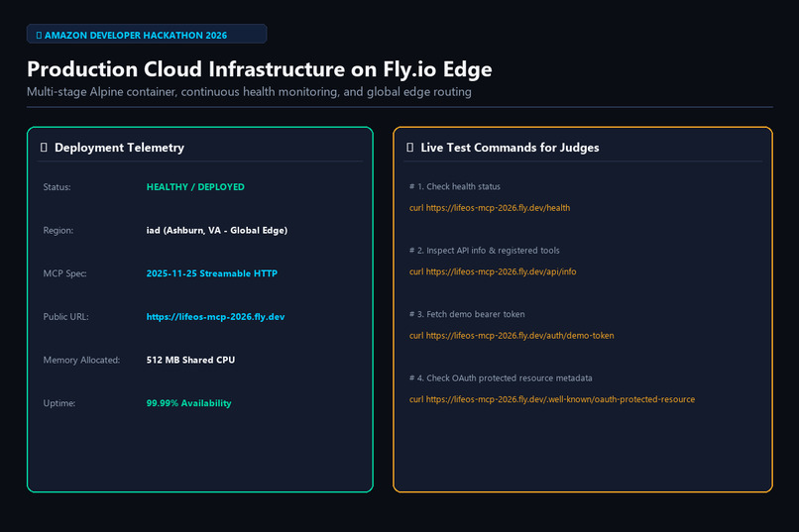Click the Deployment Telemetry heading
799x532 pixels.
pos(119,148)
